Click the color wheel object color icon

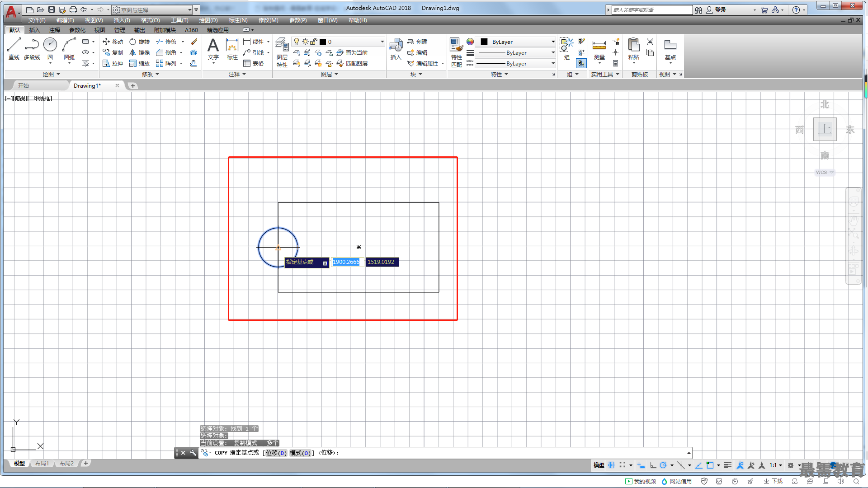click(470, 42)
